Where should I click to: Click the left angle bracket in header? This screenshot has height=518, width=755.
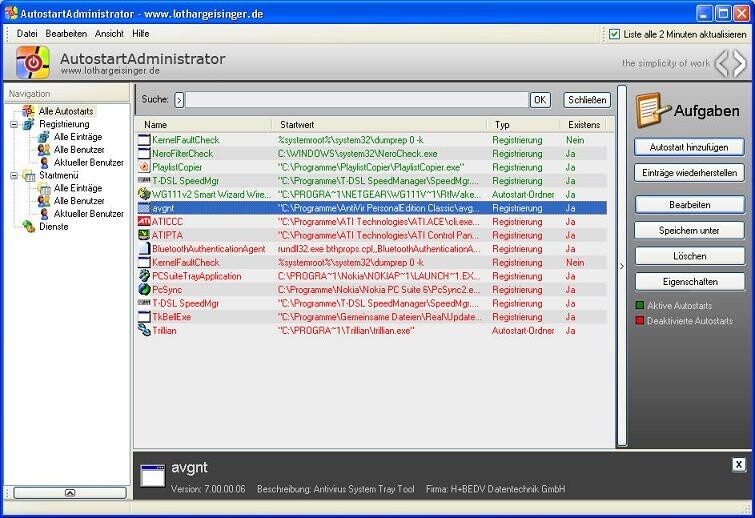click(722, 64)
